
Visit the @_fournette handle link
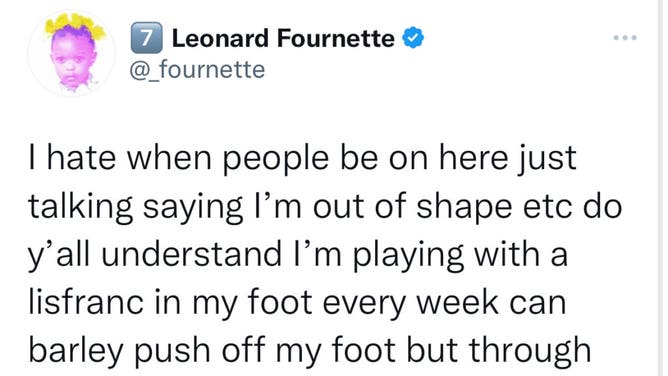[x=197, y=70]
